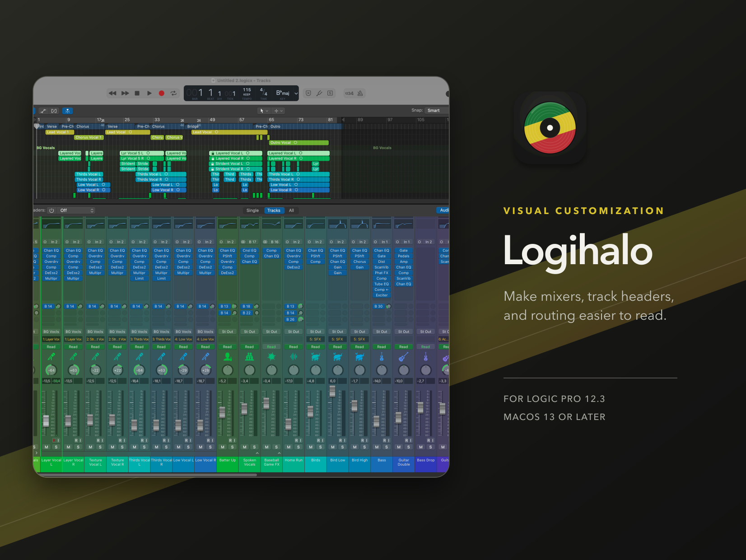Start recording with the red Record button
This screenshot has width=746, height=560.
[x=161, y=93]
